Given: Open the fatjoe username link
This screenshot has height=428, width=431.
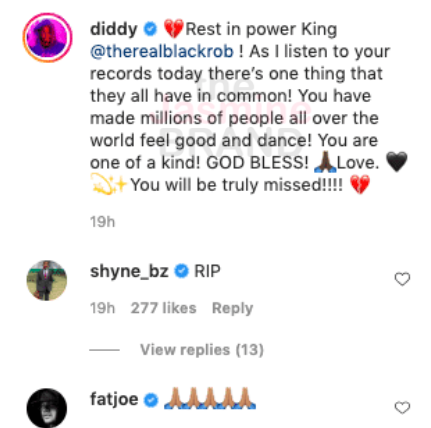Looking at the screenshot, I should tap(114, 399).
